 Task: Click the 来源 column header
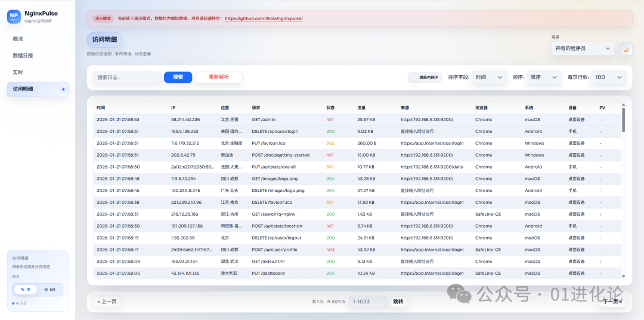click(405, 108)
